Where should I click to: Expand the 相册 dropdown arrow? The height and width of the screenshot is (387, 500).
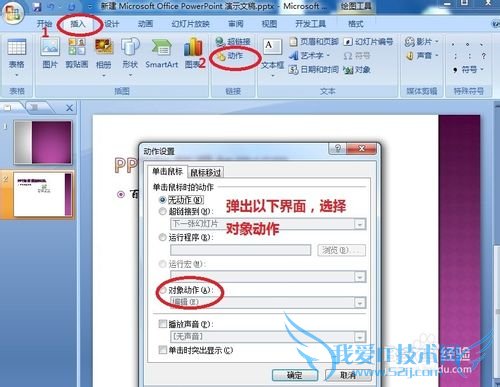click(104, 75)
